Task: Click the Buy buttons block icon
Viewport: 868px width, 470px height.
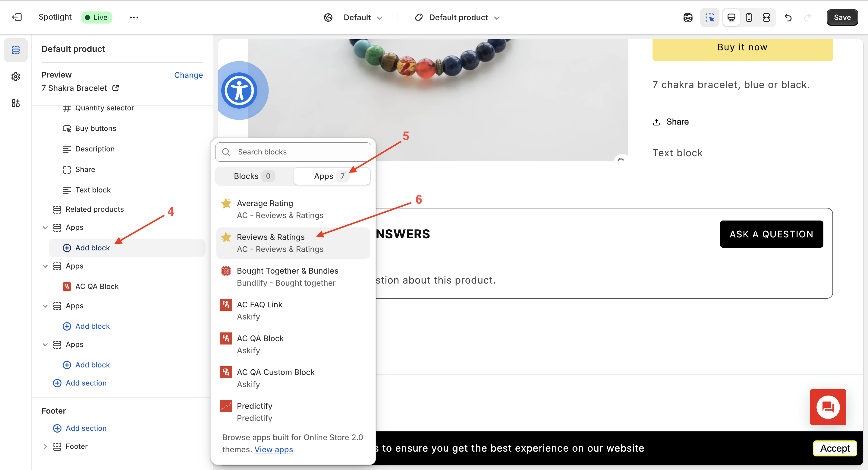Action: [67, 129]
